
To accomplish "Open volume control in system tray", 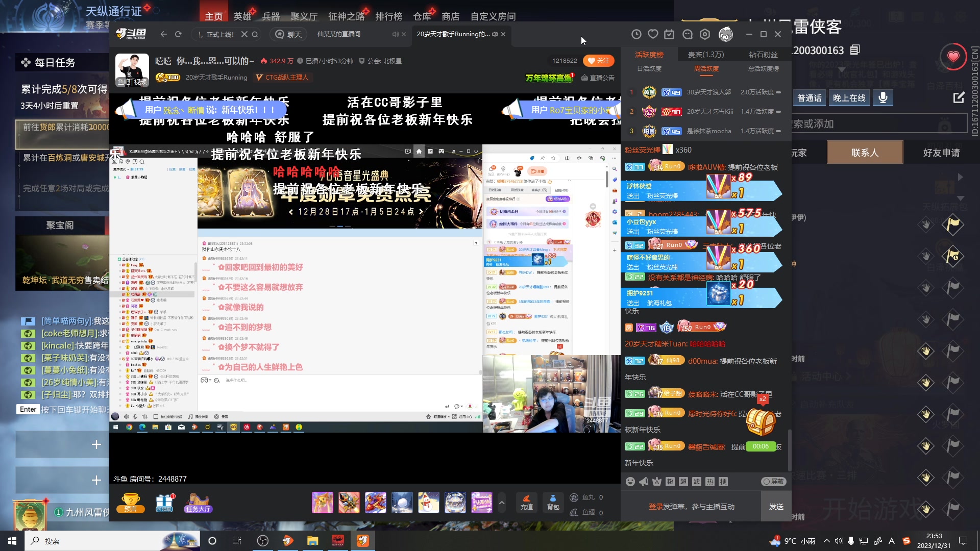I will [x=838, y=541].
